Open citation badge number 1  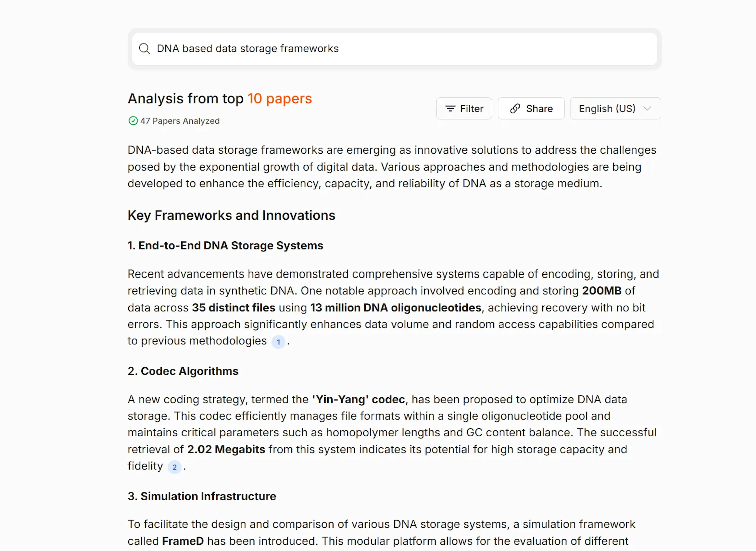pyautogui.click(x=278, y=342)
